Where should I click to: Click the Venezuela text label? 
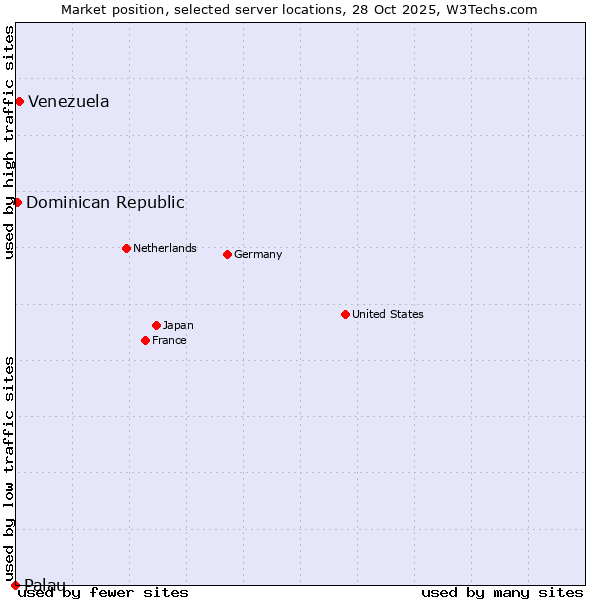[68, 101]
